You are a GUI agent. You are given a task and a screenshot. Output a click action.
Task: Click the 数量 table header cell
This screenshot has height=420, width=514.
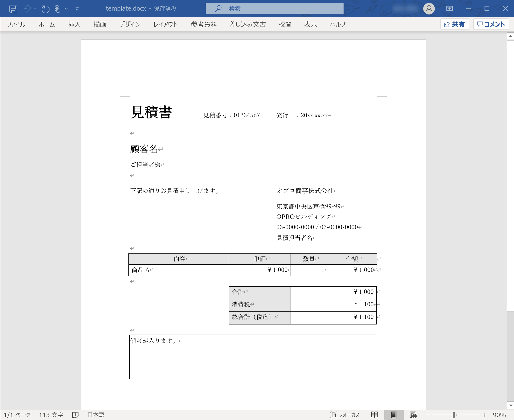(309, 259)
